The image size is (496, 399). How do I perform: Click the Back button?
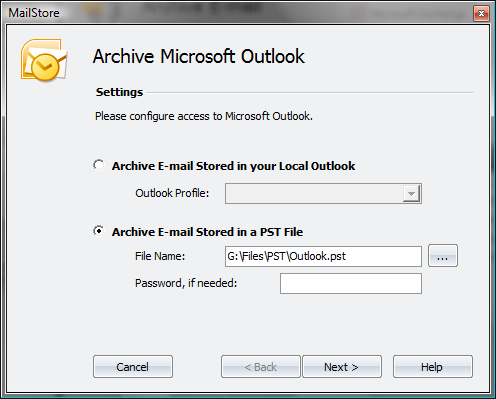click(261, 367)
